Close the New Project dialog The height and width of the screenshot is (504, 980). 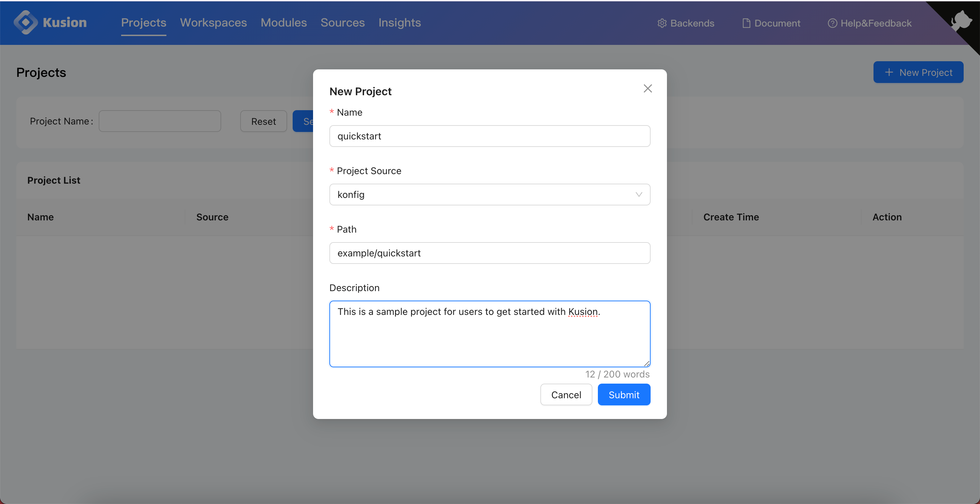[x=648, y=88]
